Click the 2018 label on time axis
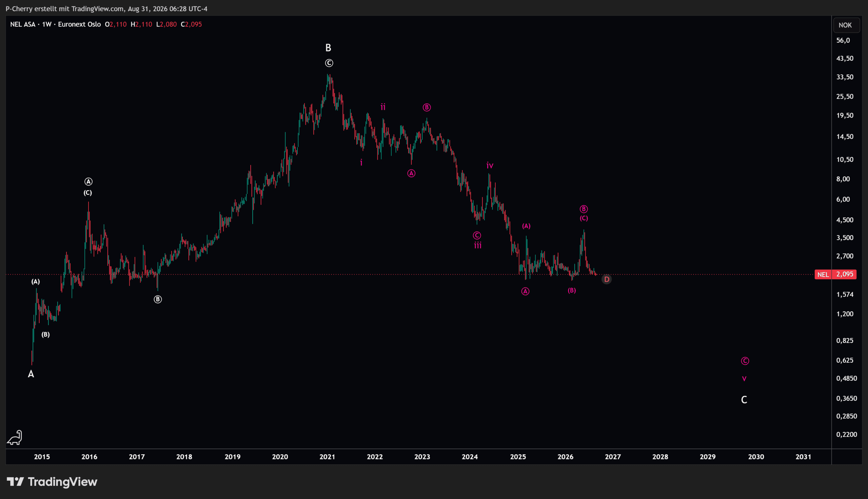Viewport: 868px width, 499px height. [x=184, y=457]
